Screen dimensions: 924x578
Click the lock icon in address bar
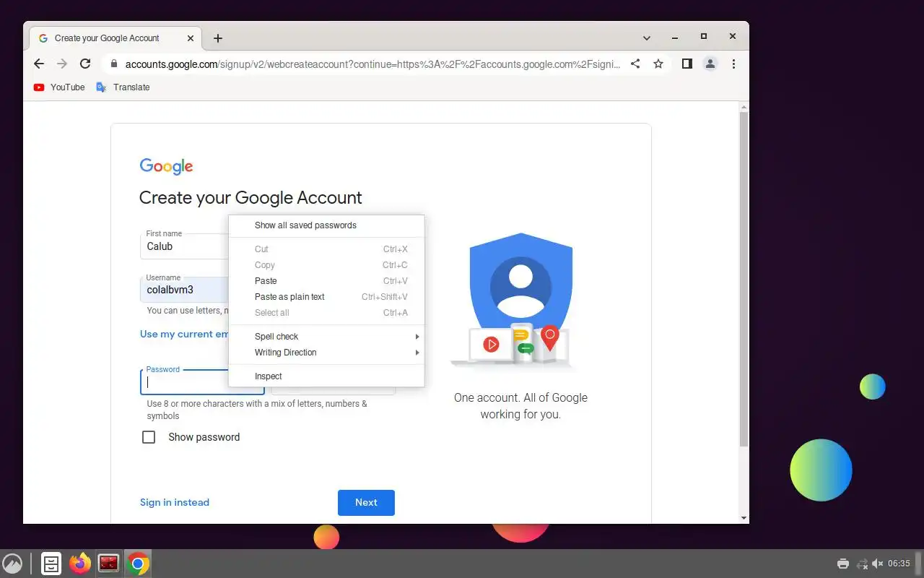[113, 64]
